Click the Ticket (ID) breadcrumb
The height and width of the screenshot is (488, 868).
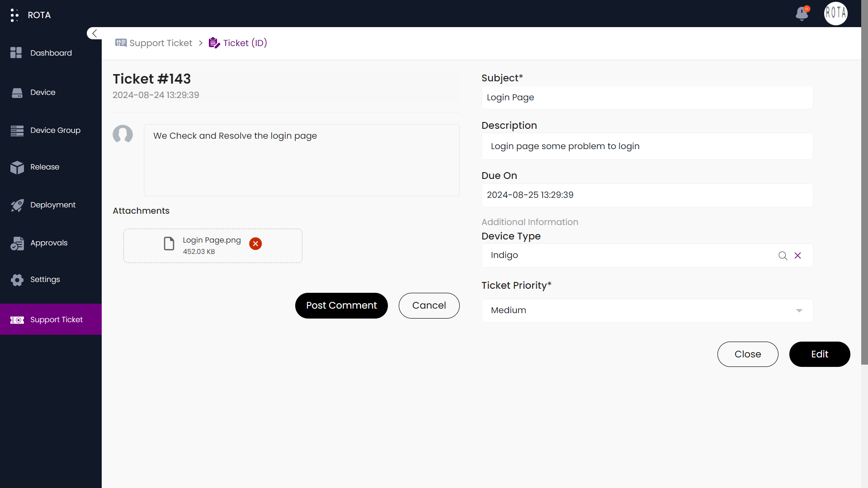point(245,43)
